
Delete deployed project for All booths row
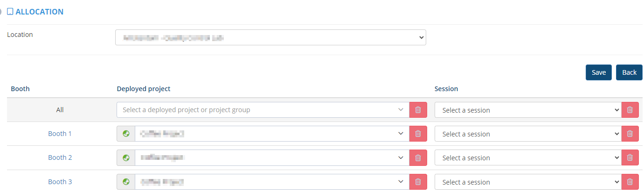[x=418, y=110]
